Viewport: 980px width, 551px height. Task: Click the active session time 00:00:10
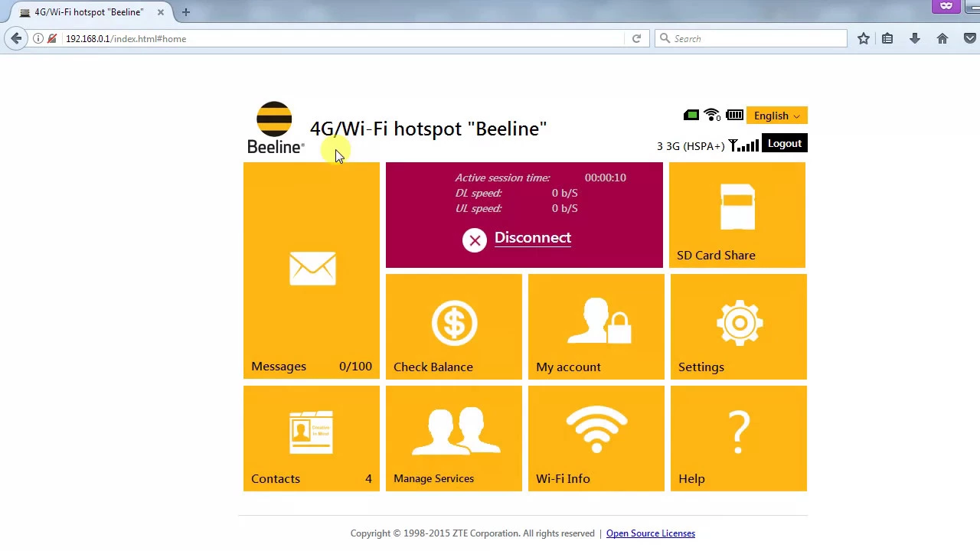[606, 178]
